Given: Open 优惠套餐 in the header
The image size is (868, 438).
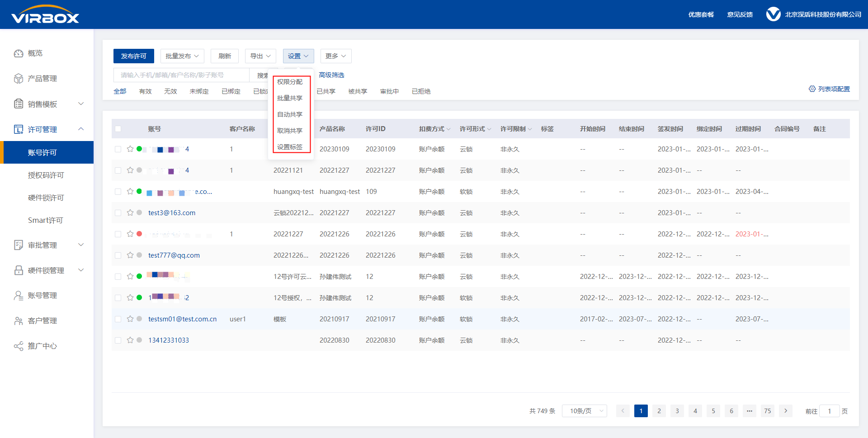Looking at the screenshot, I should (x=701, y=14).
